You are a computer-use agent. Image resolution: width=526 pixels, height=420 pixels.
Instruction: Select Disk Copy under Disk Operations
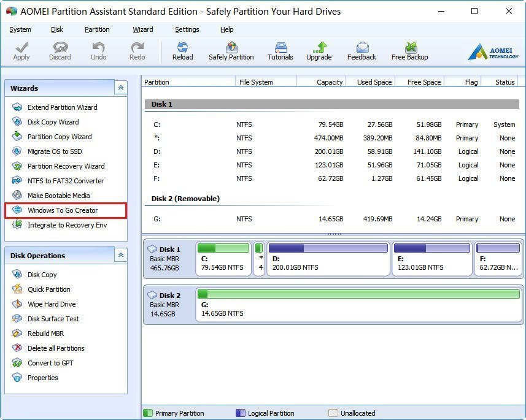click(42, 275)
